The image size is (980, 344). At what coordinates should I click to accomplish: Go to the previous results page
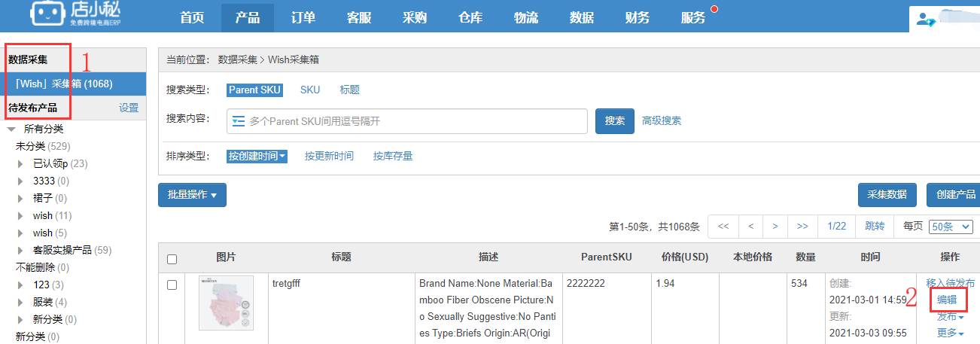pos(750,226)
